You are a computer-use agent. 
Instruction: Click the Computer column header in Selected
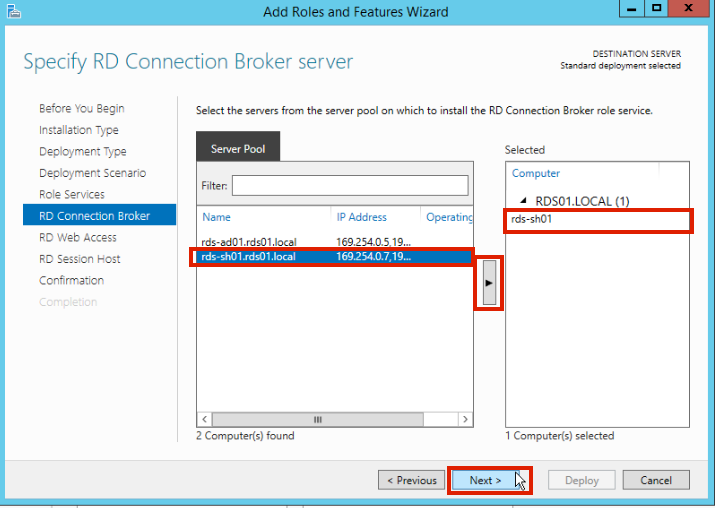click(x=535, y=173)
